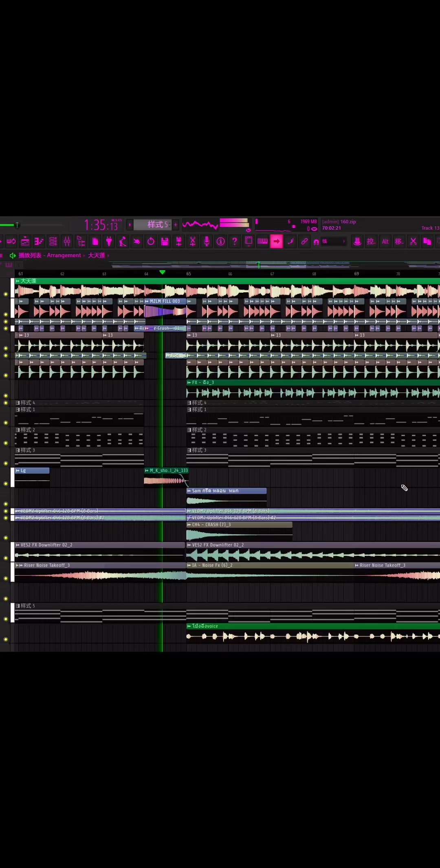
Task: Open Lg clip menu arrow
Action: [18, 471]
